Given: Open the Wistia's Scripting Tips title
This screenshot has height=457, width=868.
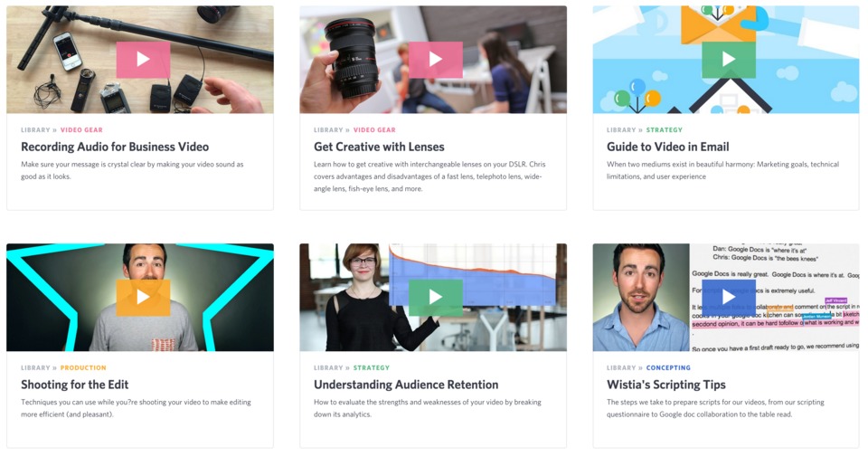Looking at the screenshot, I should 666,385.
